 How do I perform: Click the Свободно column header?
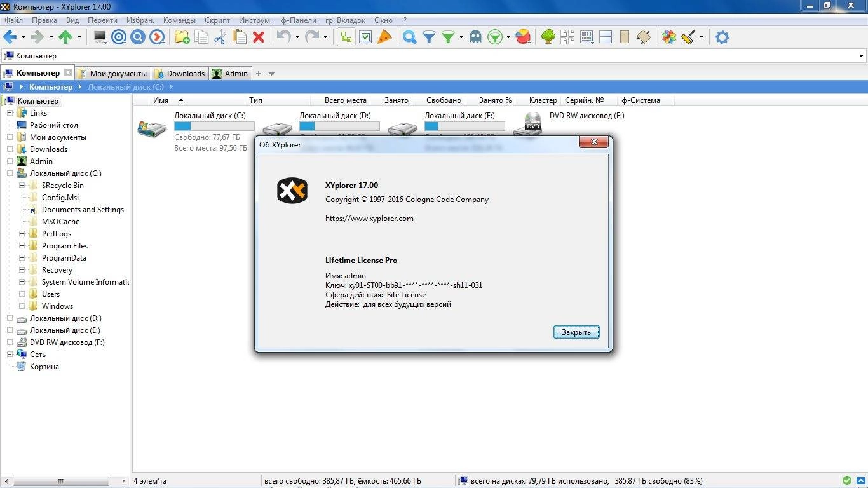point(444,100)
